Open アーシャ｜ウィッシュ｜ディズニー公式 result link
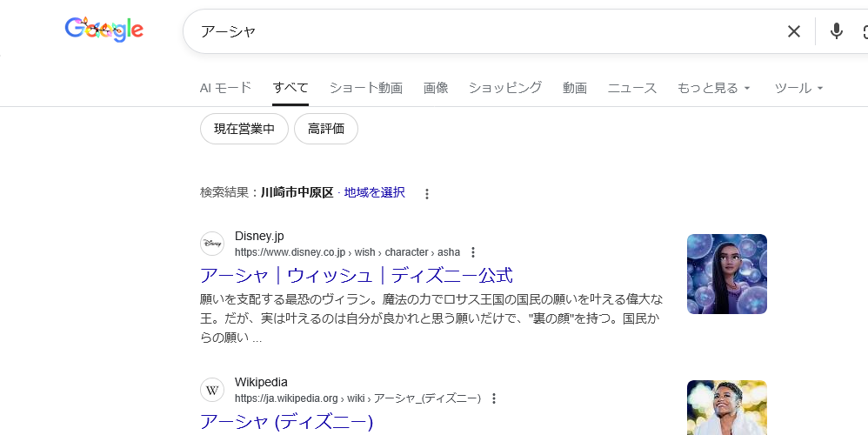Image resolution: width=868 pixels, height=435 pixels. [x=356, y=276]
